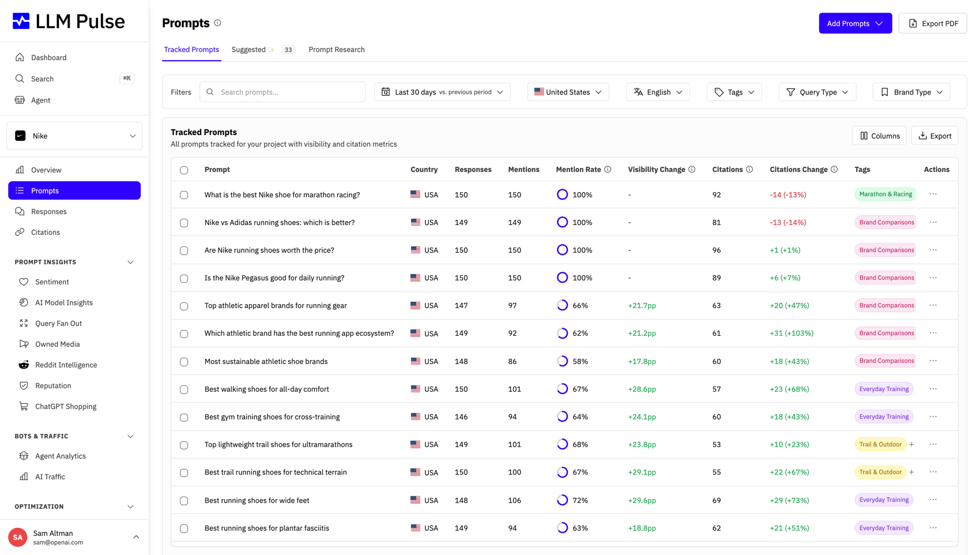
Task: Collapse the Prompt Insights section
Action: pyautogui.click(x=130, y=262)
